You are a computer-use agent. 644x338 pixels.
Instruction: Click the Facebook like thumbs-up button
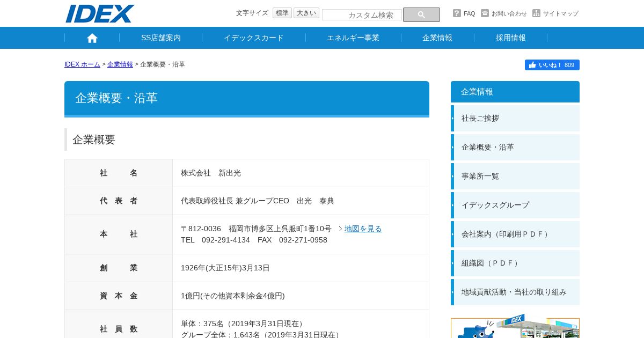click(552, 65)
